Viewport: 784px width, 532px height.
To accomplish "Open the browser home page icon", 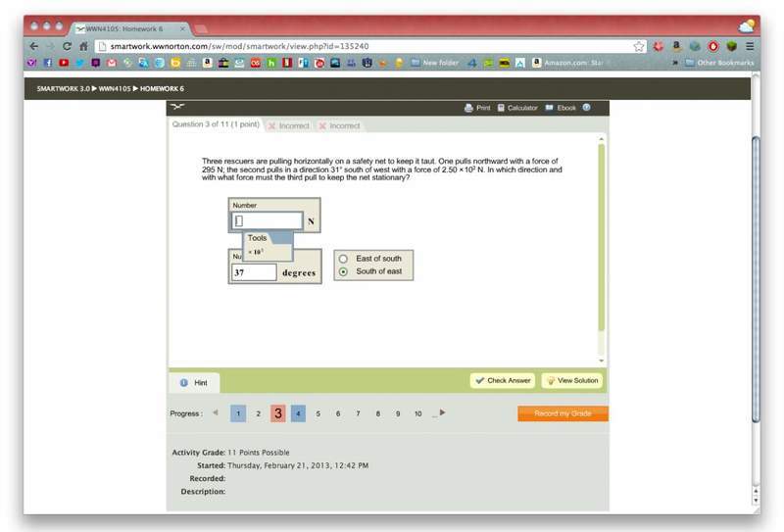I will click(83, 46).
